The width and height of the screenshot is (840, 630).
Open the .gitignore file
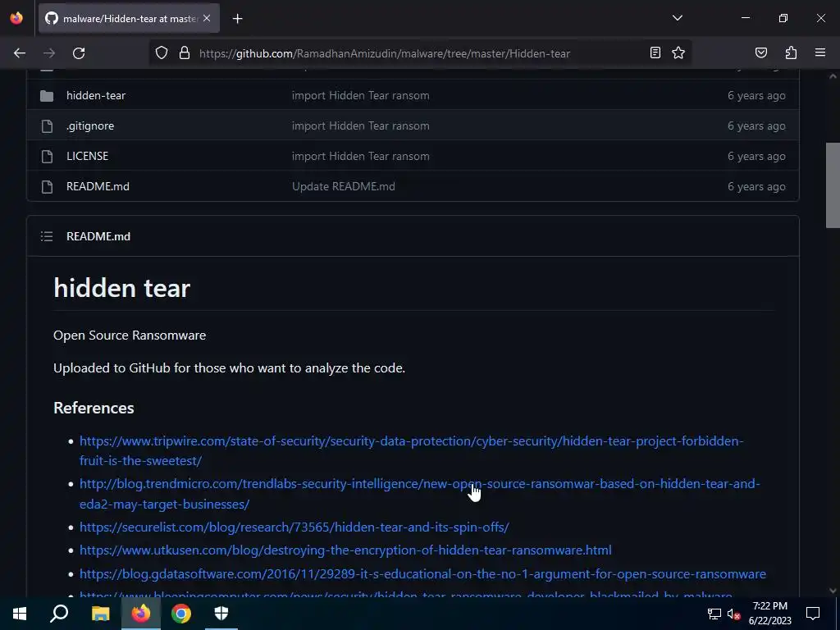pos(90,126)
